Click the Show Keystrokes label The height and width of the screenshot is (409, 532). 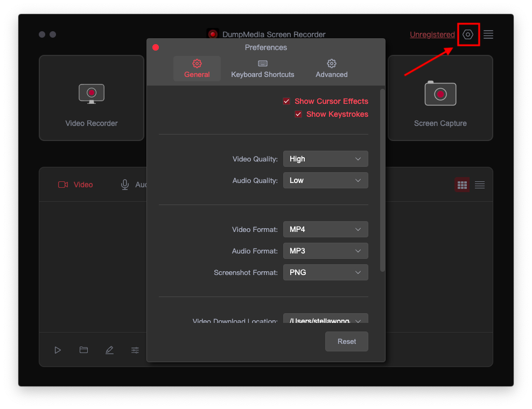tap(337, 114)
